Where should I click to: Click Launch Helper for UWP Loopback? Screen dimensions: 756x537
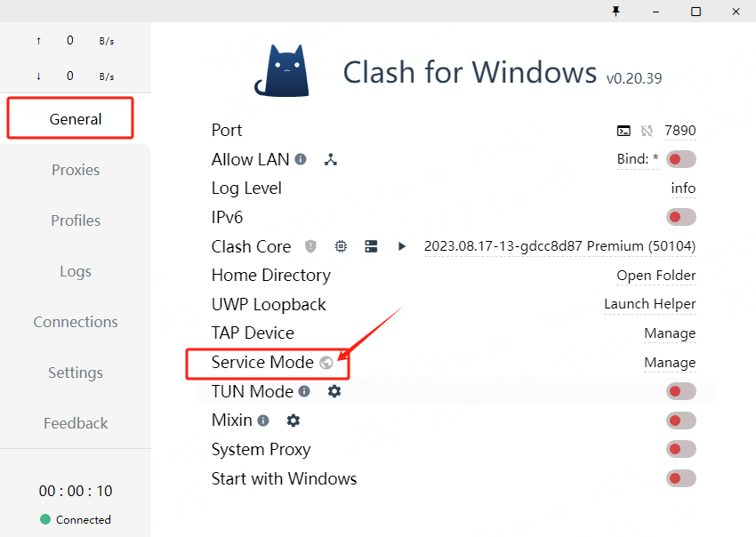tap(650, 304)
